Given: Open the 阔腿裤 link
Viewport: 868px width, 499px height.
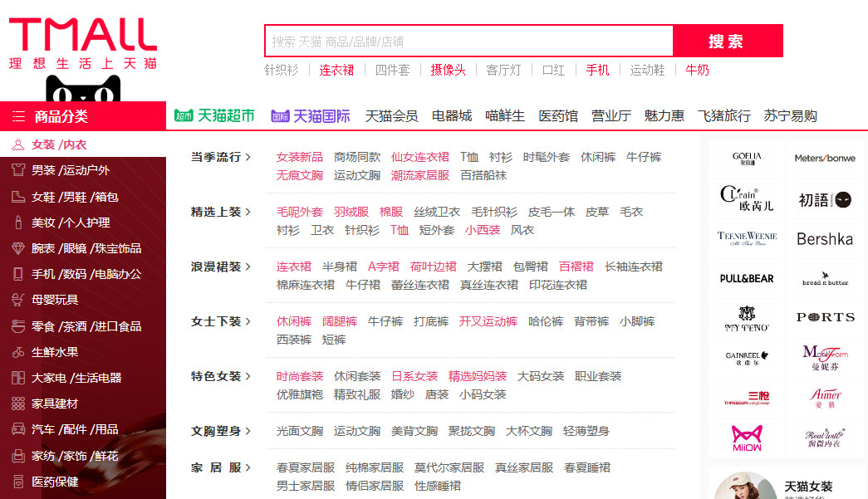Looking at the screenshot, I should coord(340,321).
